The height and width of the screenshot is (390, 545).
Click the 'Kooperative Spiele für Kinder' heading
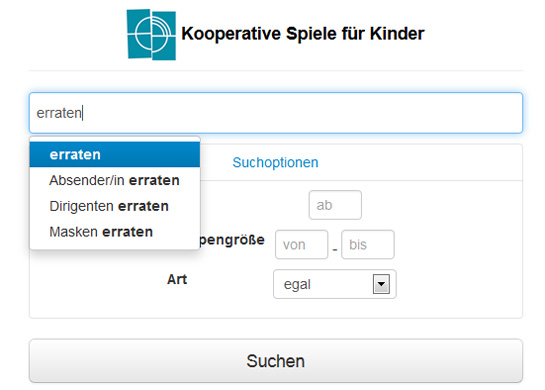pyautogui.click(x=303, y=34)
